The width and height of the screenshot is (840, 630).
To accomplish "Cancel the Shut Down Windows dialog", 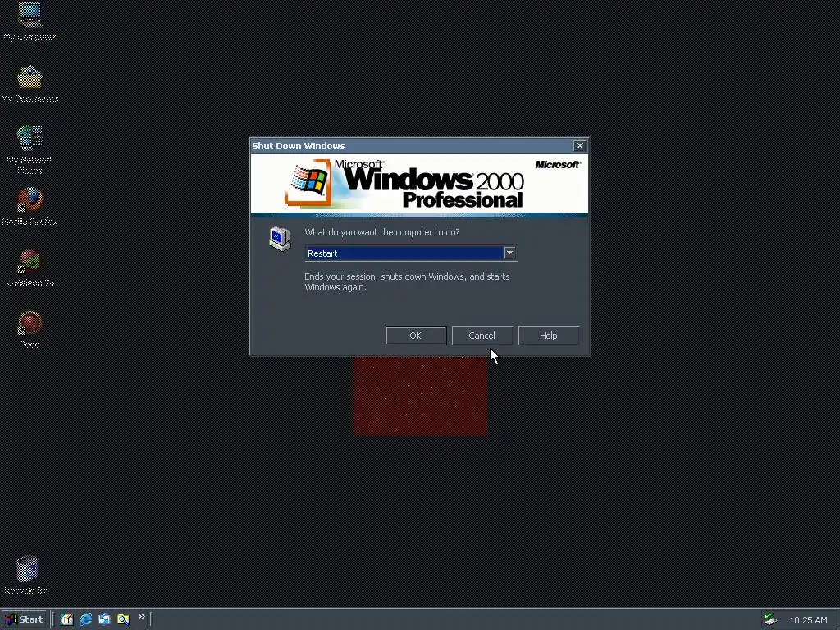I will (x=482, y=336).
